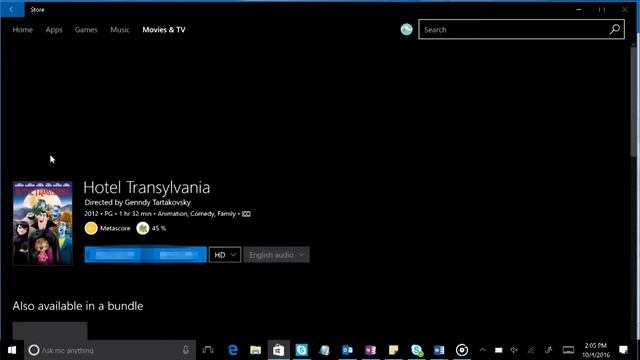
Task: Open OneNote from the taskbar
Action: (370, 350)
